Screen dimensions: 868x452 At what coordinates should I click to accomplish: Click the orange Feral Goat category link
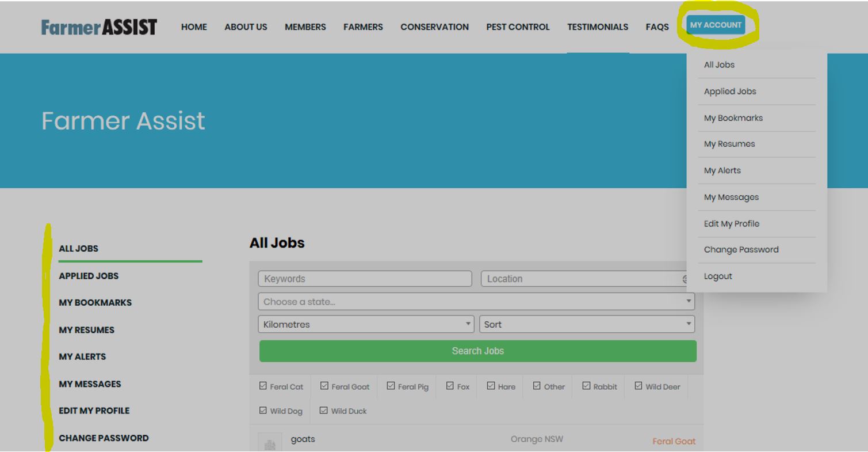tap(674, 442)
